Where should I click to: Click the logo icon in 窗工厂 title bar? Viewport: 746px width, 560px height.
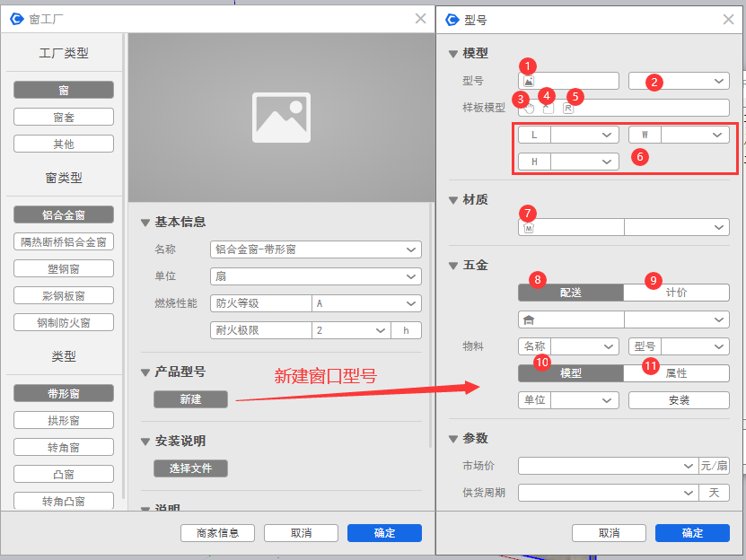pos(16,18)
